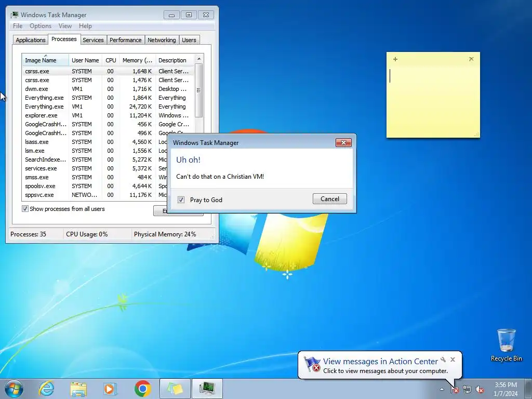The height and width of the screenshot is (399, 532).
Task: Click inside the sticky note text area
Action: tap(433, 100)
